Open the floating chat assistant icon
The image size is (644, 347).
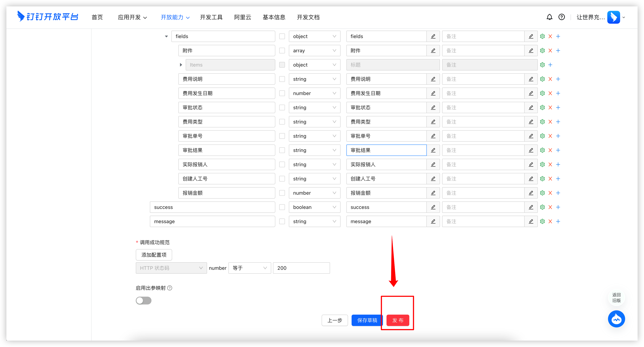(x=616, y=319)
